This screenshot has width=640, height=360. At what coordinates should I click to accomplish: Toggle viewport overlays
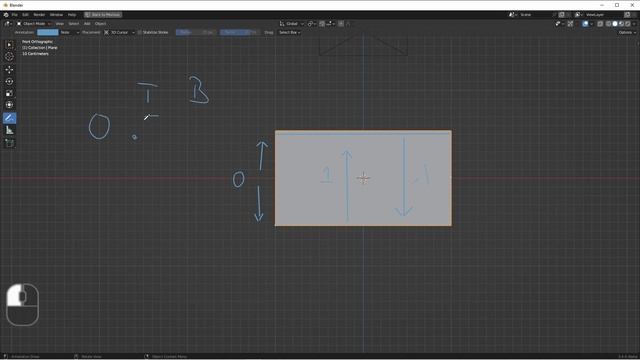586,24
